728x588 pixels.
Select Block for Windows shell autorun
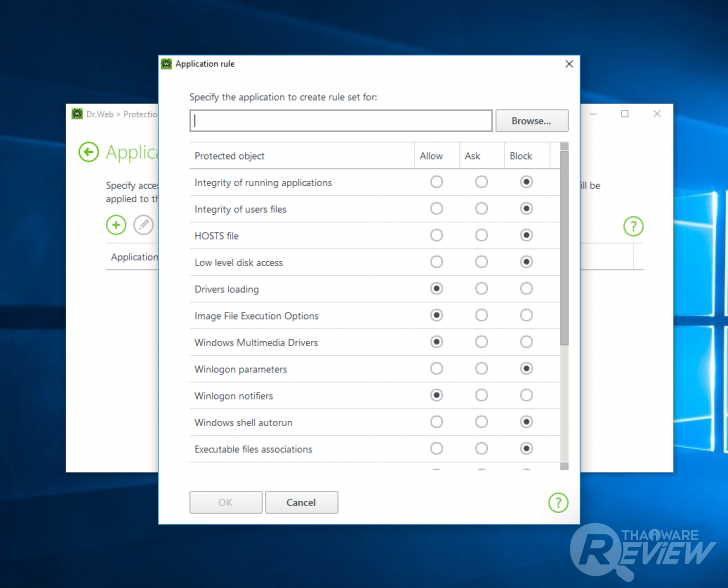526,422
